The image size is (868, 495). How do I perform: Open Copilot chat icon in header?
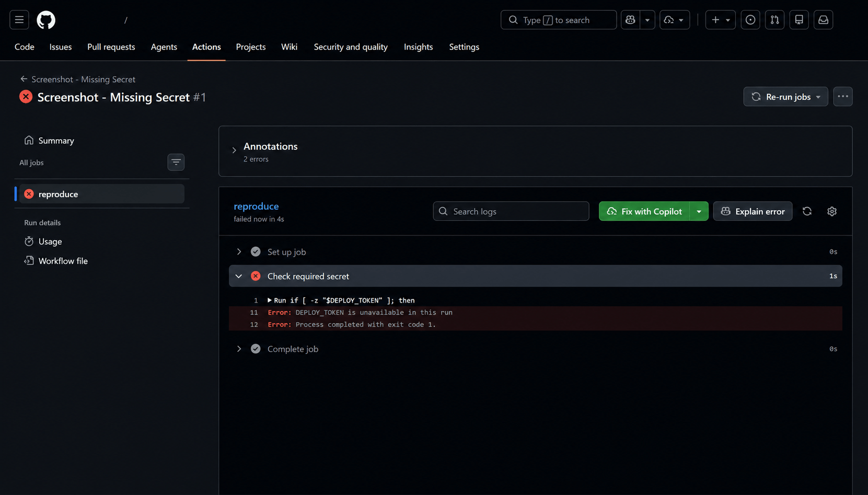point(630,20)
